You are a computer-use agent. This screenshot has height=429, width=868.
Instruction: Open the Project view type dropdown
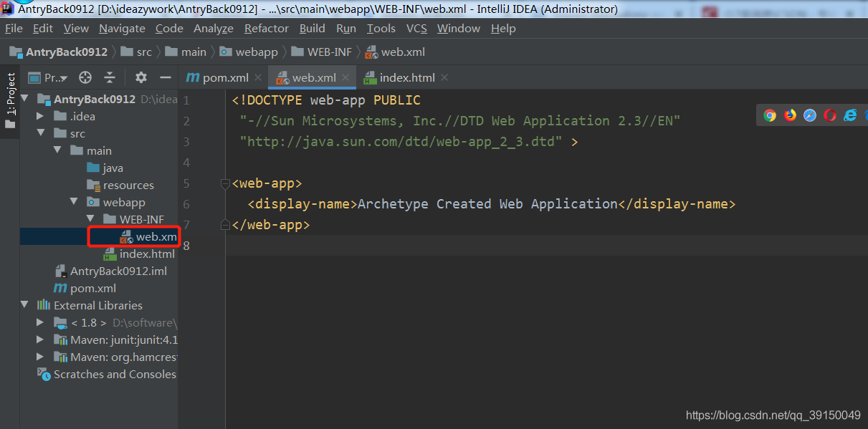(48, 77)
